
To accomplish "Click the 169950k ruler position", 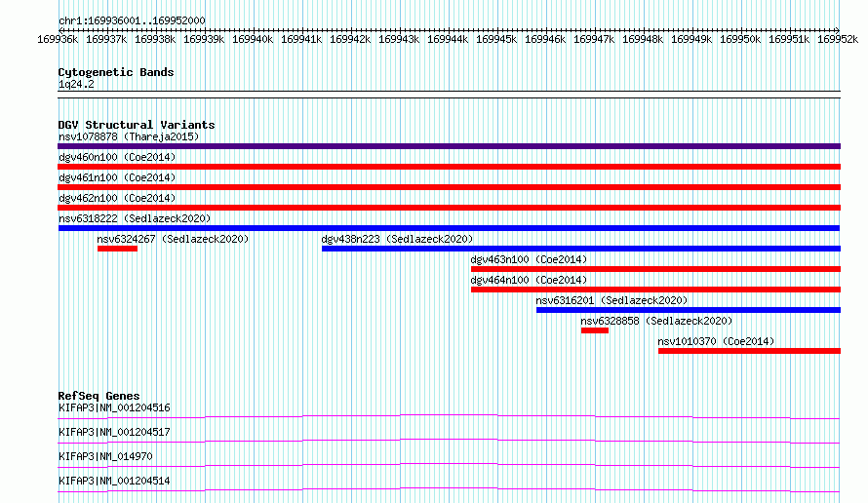I will click(740, 39).
